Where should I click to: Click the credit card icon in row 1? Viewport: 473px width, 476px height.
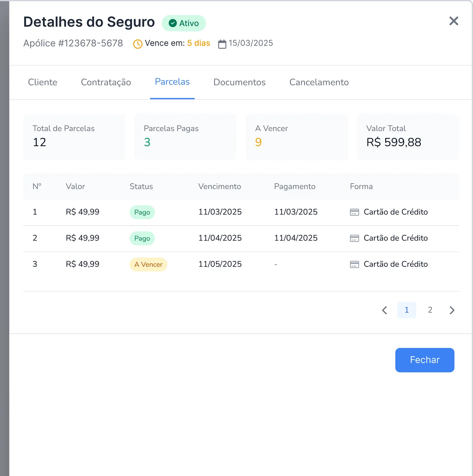pos(354,212)
